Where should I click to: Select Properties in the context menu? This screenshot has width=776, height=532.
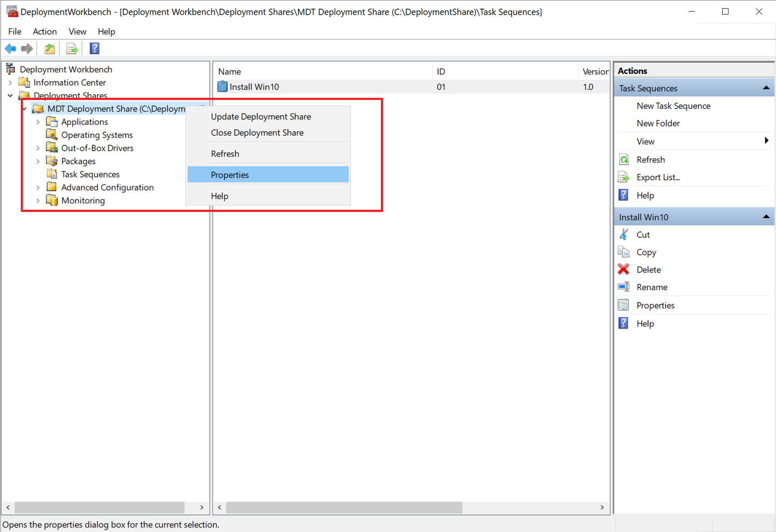(268, 174)
